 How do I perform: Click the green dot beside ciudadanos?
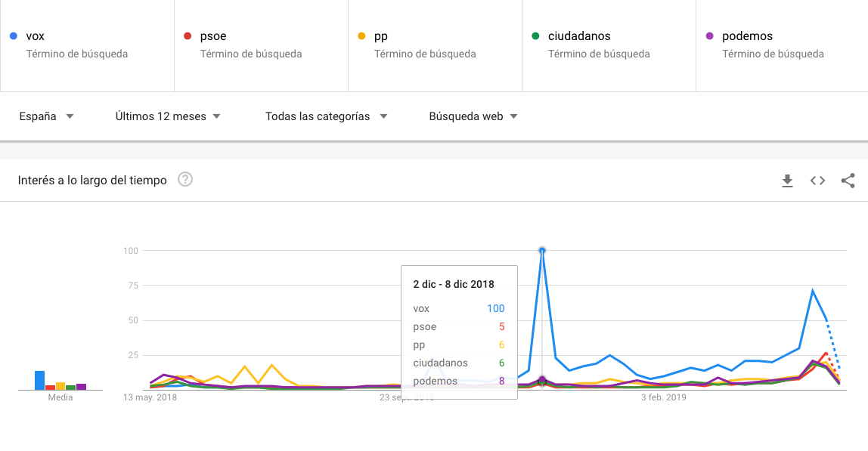535,36
